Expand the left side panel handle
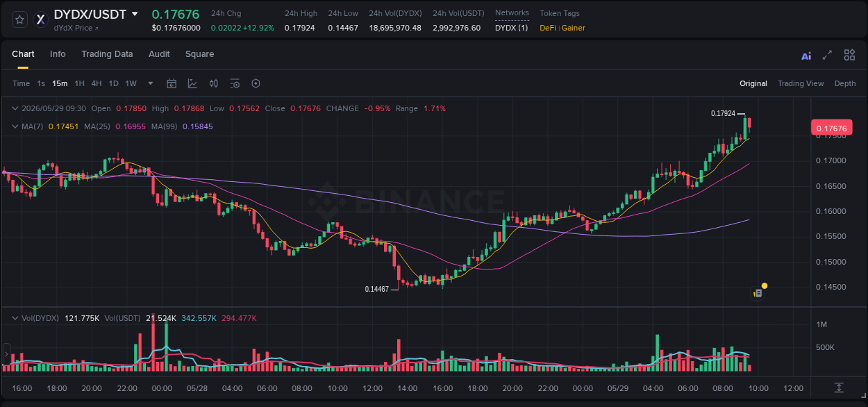Viewport: 868px width, 407px height. (x=6, y=354)
